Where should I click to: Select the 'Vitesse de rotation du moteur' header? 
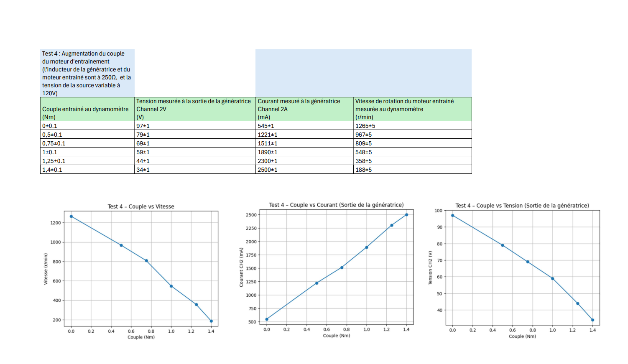pos(412,109)
